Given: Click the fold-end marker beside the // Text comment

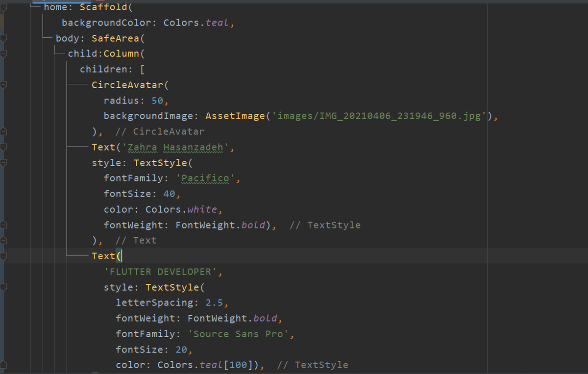Looking at the screenshot, I should (4, 240).
